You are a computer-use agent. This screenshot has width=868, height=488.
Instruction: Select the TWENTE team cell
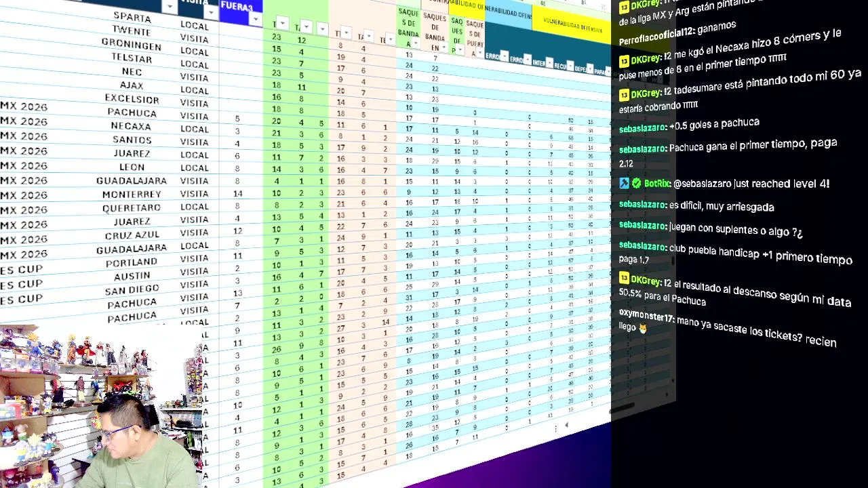(132, 31)
